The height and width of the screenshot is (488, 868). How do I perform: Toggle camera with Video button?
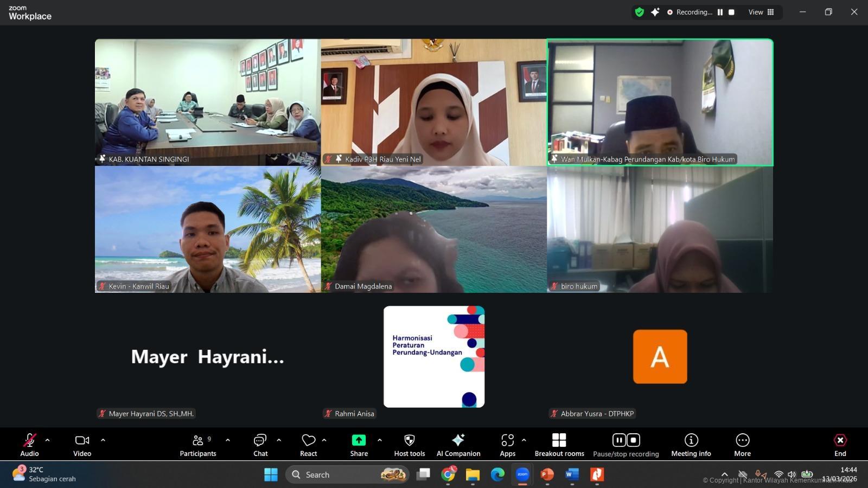coord(82,444)
